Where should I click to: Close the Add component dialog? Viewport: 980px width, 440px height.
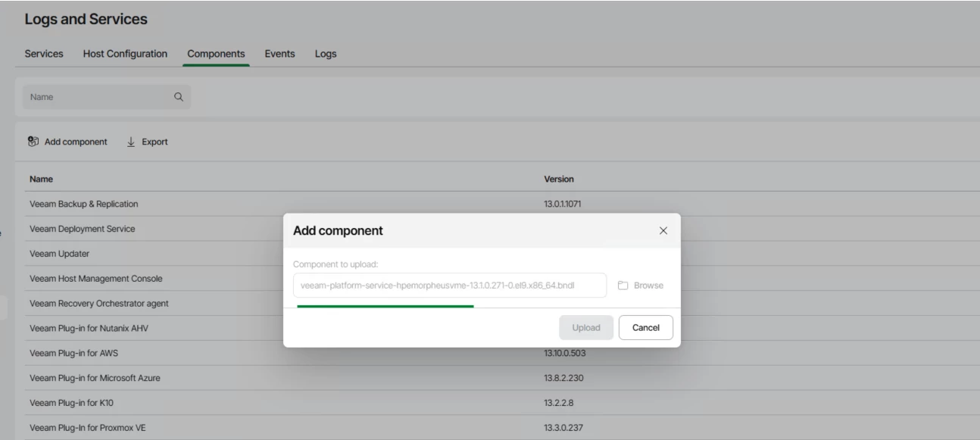pos(663,231)
